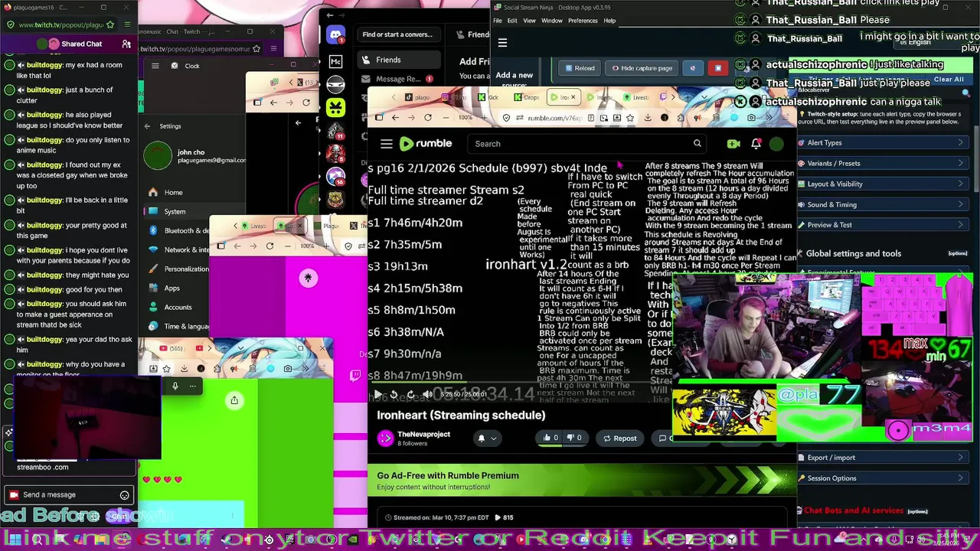This screenshot has height=551, width=980.
Task: Expand the Alert Types section
Action: tap(883, 142)
